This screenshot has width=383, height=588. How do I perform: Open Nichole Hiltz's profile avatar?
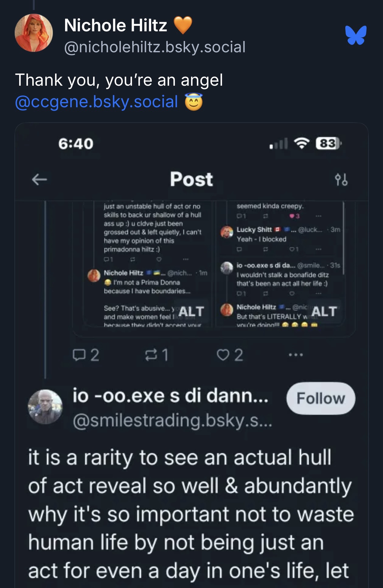click(34, 33)
